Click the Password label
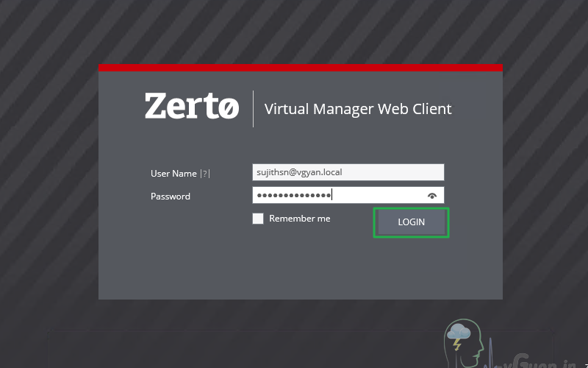Screen dimensions: 588x368 [171, 197]
